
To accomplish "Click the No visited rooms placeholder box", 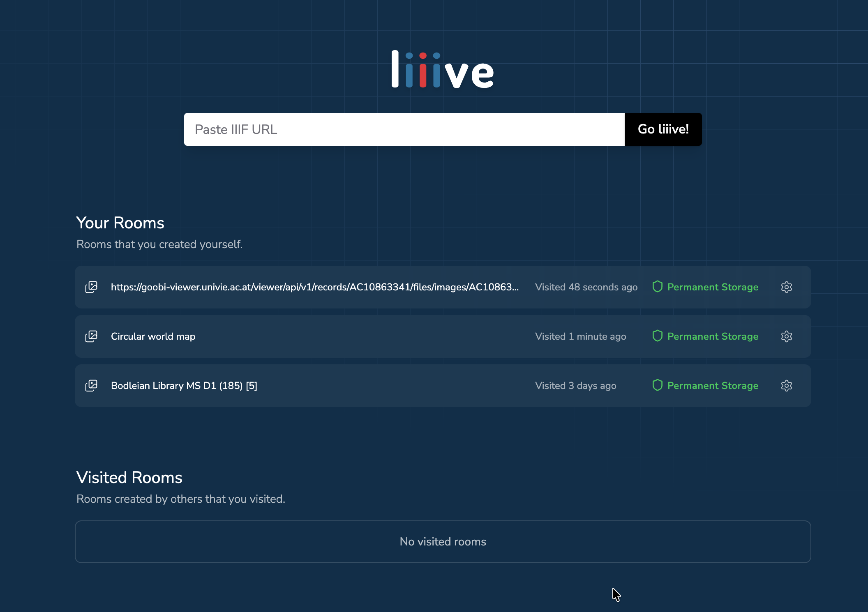I will tap(443, 542).
